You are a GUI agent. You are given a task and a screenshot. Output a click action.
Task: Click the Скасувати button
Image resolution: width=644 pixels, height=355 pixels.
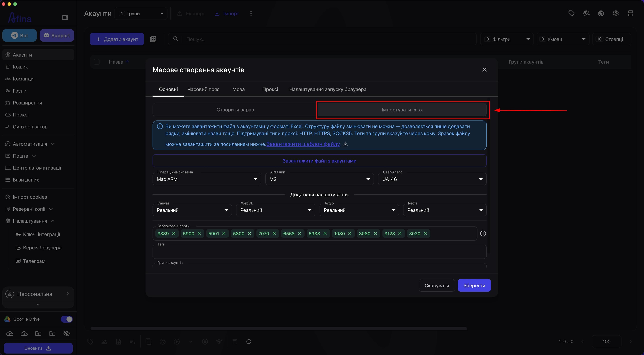click(437, 286)
